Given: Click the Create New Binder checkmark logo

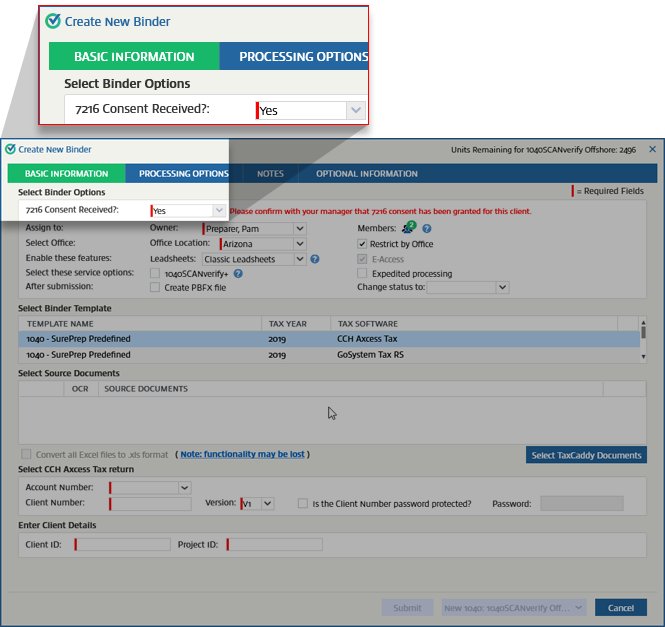Looking at the screenshot, I should coord(11,149).
